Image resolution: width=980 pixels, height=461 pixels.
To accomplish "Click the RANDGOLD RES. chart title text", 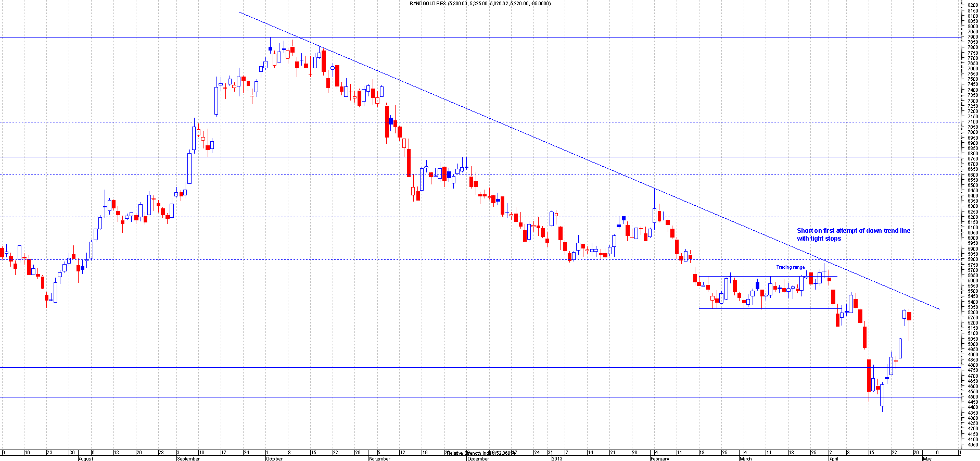I will click(x=480, y=4).
